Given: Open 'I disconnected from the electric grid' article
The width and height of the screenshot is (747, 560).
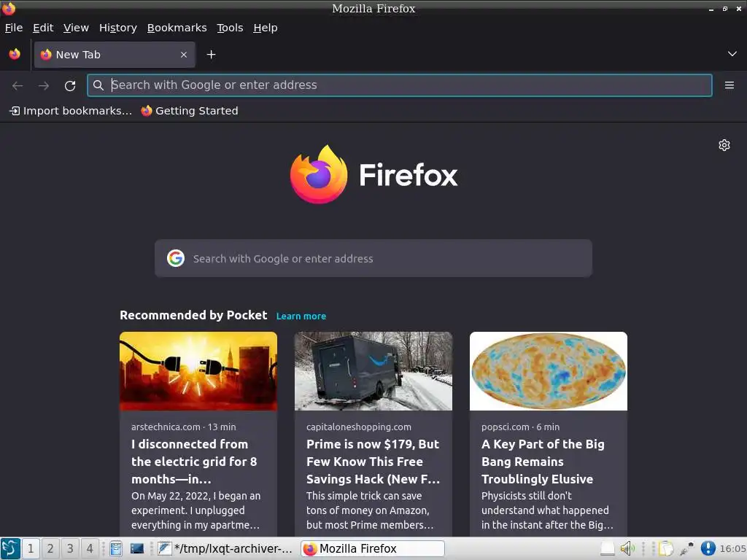Looking at the screenshot, I should point(194,462).
